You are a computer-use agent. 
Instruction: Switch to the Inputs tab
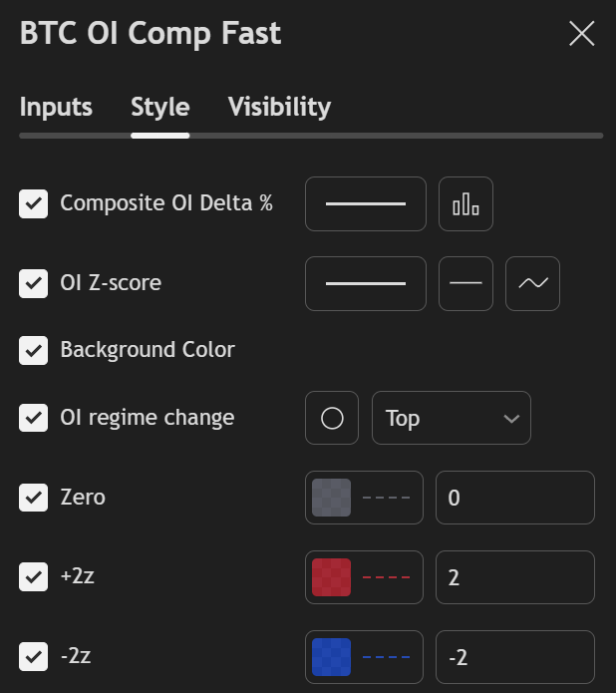pyautogui.click(x=56, y=107)
